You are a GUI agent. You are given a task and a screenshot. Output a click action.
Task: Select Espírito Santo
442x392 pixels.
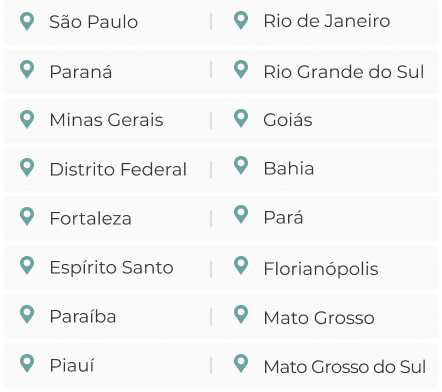[111, 267]
